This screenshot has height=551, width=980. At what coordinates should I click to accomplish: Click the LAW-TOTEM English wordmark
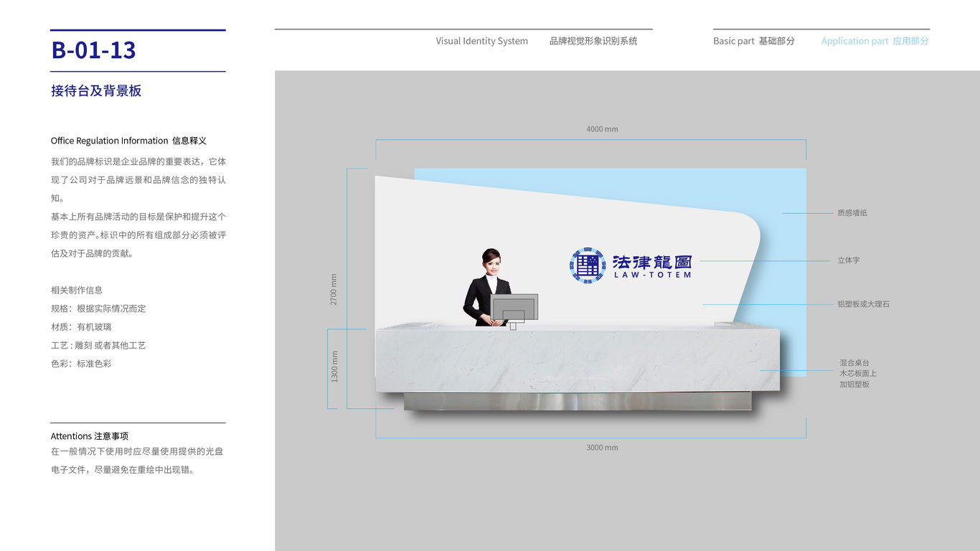[653, 275]
